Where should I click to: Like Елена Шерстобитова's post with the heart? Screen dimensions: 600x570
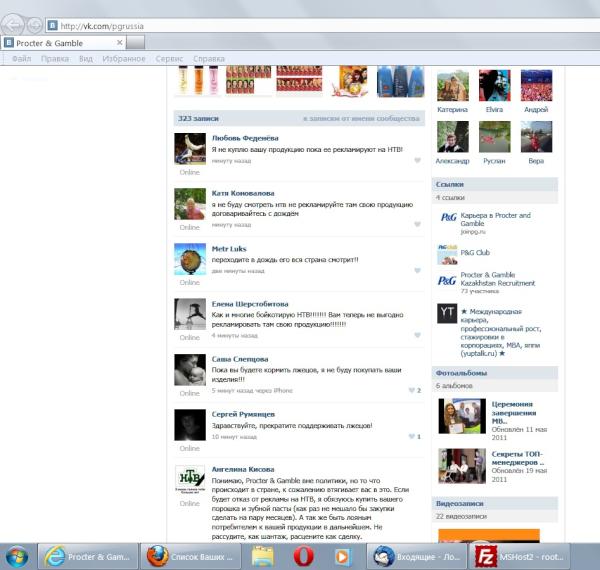(417, 335)
